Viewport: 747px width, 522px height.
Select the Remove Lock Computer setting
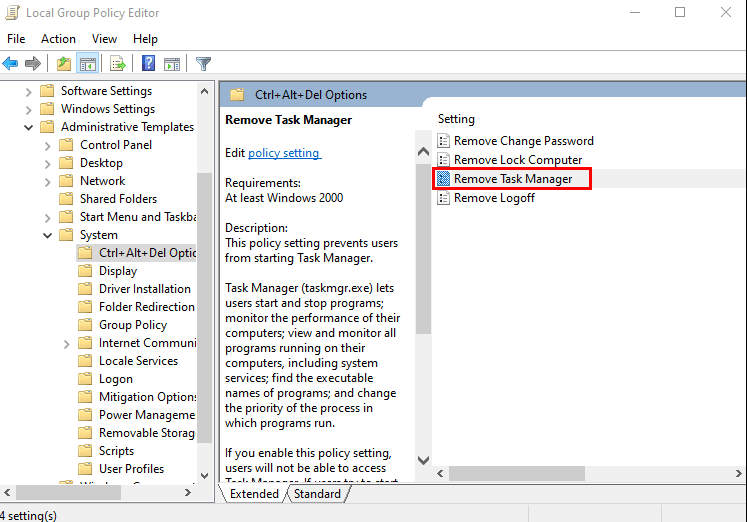click(x=518, y=160)
